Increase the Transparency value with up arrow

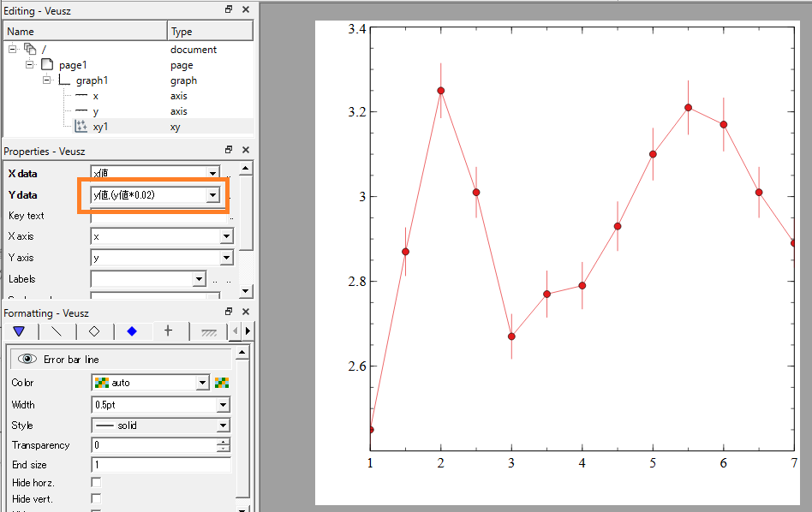coord(224,442)
